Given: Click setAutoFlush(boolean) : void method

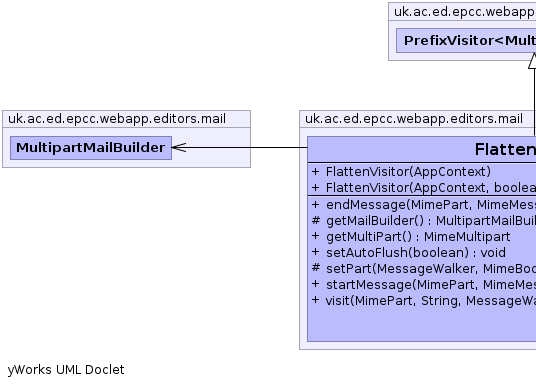Looking at the screenshot, I should click(x=408, y=253).
